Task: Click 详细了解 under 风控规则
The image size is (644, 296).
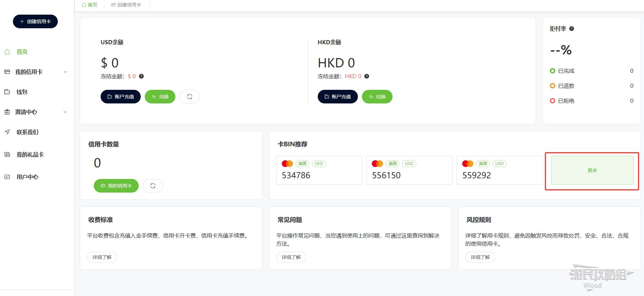Action: [x=480, y=257]
